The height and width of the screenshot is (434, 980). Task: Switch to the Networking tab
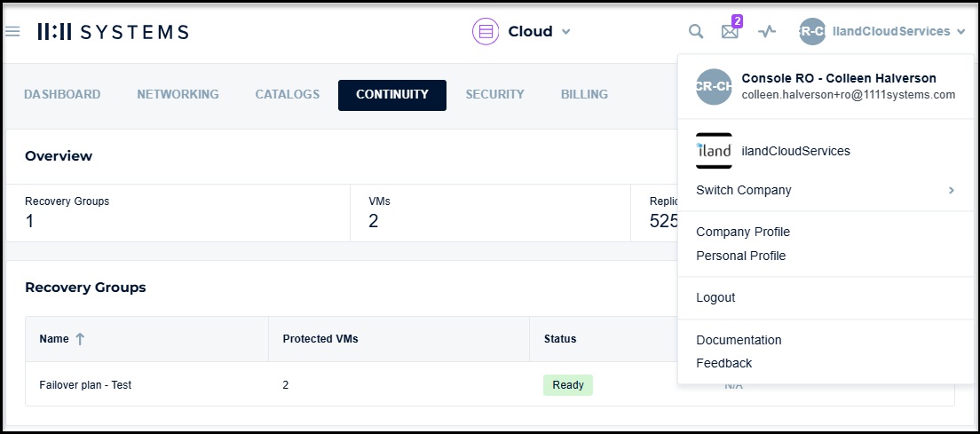pos(178,94)
